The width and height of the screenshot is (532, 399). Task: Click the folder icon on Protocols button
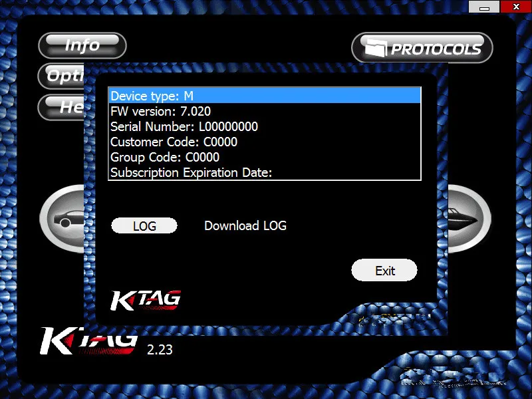376,48
